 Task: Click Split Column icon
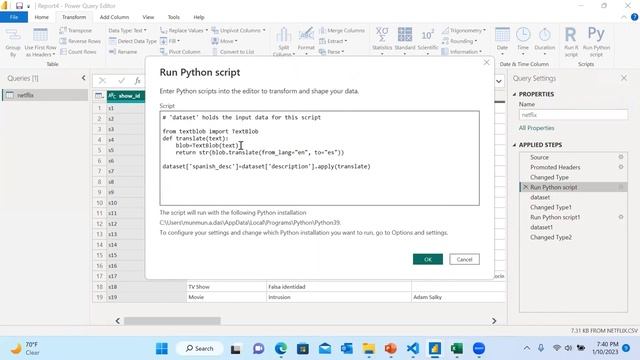coord(283,42)
